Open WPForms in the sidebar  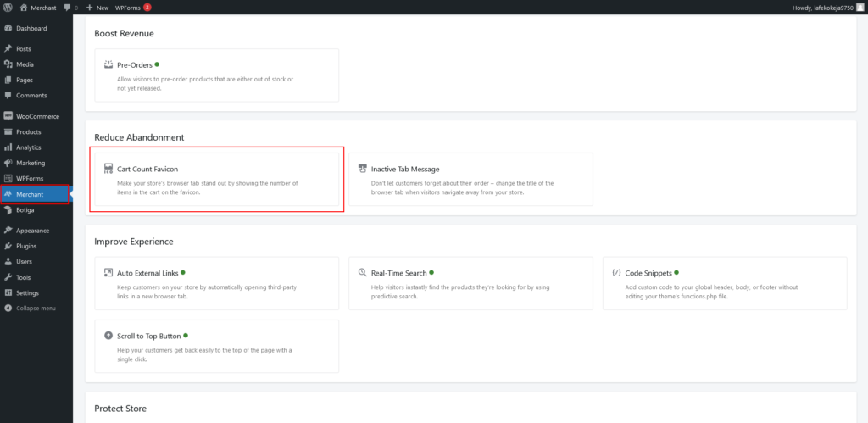(x=36, y=178)
